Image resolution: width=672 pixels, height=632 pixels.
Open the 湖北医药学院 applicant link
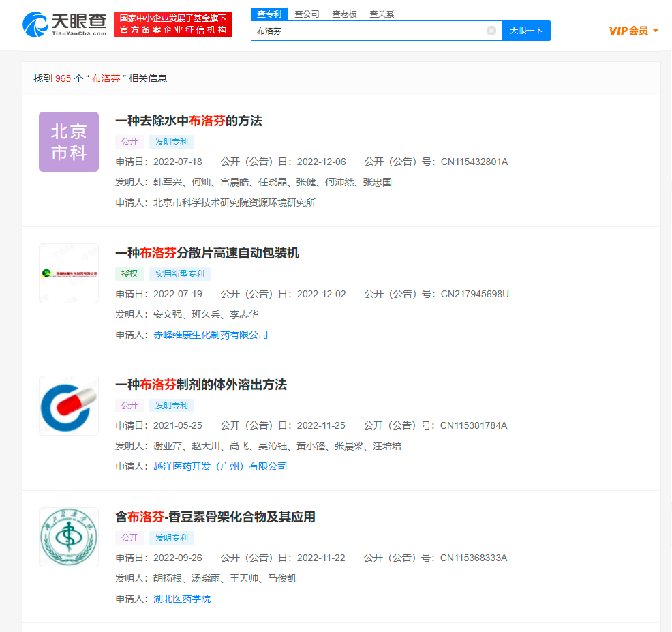pyautogui.click(x=181, y=599)
